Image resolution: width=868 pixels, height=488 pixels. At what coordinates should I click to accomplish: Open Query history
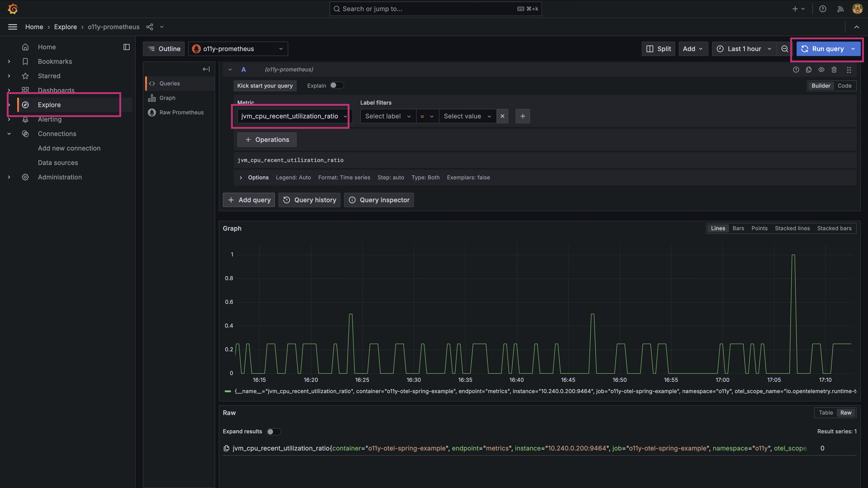click(309, 200)
